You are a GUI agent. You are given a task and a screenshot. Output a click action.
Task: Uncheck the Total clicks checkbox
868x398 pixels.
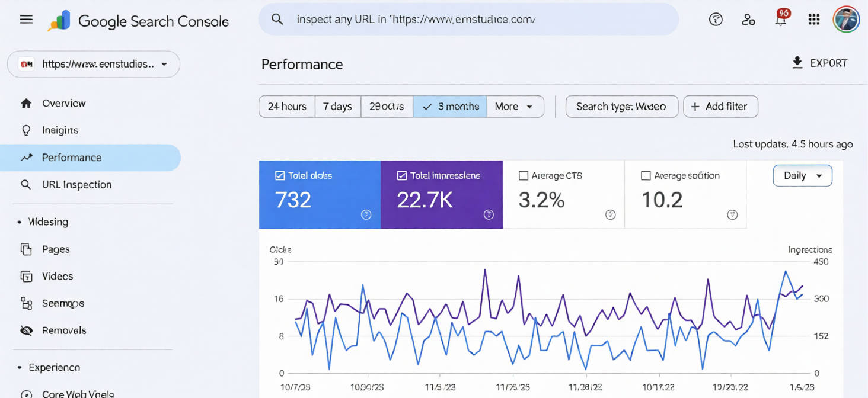pos(280,175)
